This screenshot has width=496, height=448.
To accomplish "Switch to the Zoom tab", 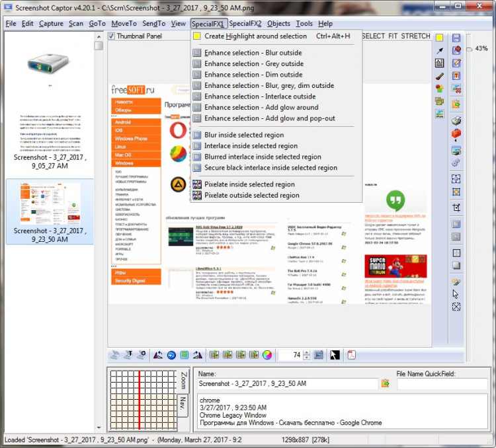I will [x=183, y=381].
